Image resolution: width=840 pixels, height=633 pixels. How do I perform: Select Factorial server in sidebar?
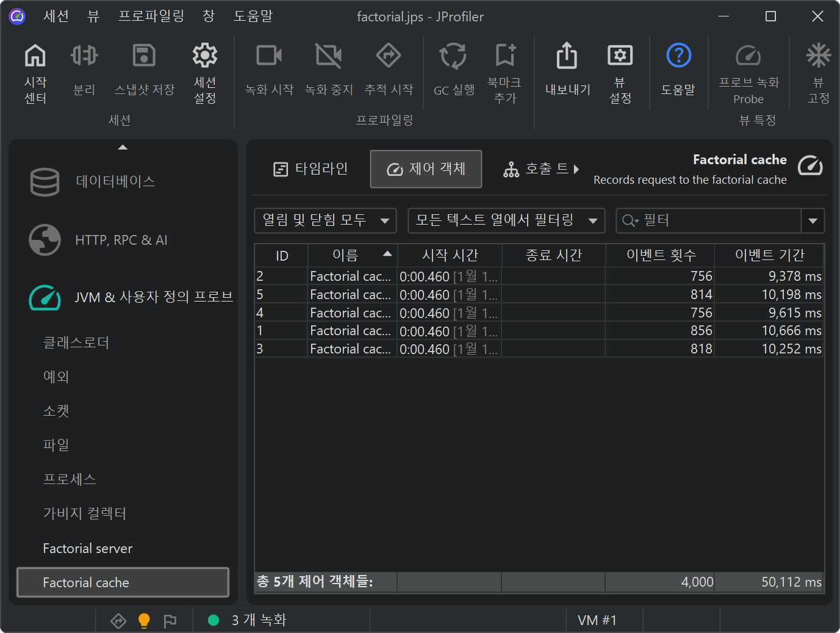(x=88, y=549)
